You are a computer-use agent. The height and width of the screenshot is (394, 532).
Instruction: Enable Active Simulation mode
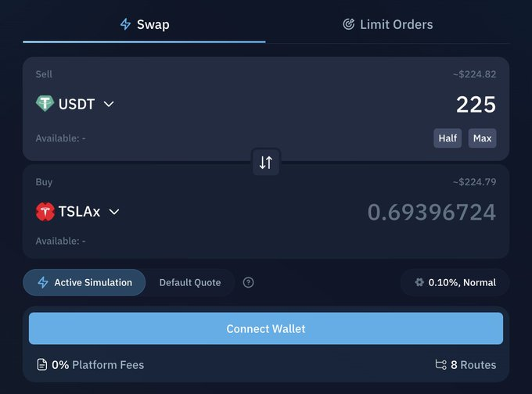(x=84, y=282)
